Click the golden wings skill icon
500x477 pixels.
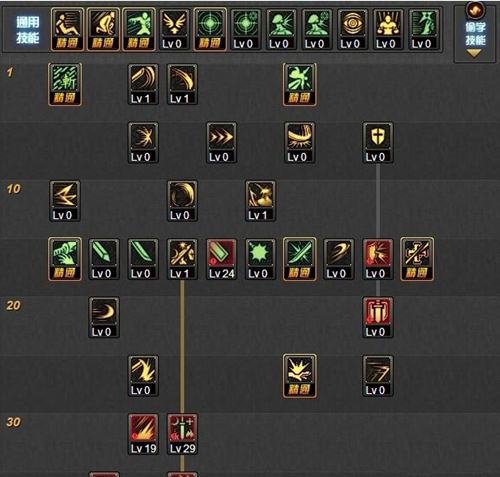tap(174, 29)
